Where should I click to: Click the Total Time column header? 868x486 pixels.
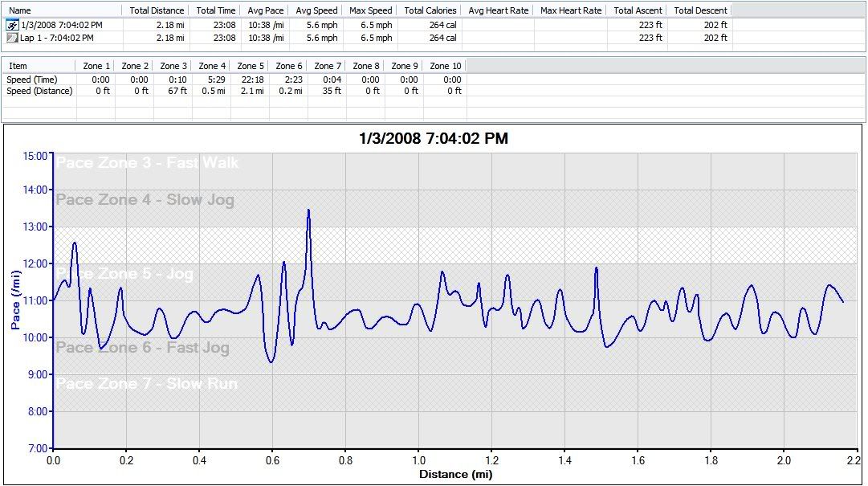[215, 10]
